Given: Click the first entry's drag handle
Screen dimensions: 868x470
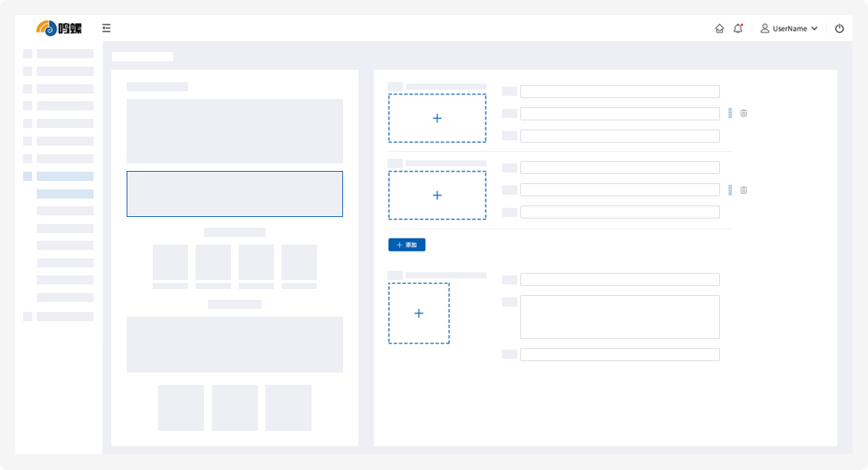Looking at the screenshot, I should click(730, 113).
